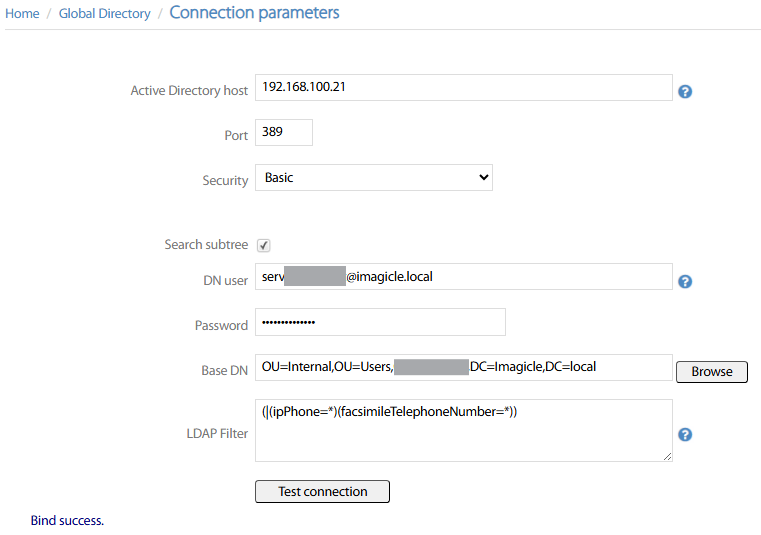Click the Security field label
The width and height of the screenshot is (761, 535).
click(225, 181)
